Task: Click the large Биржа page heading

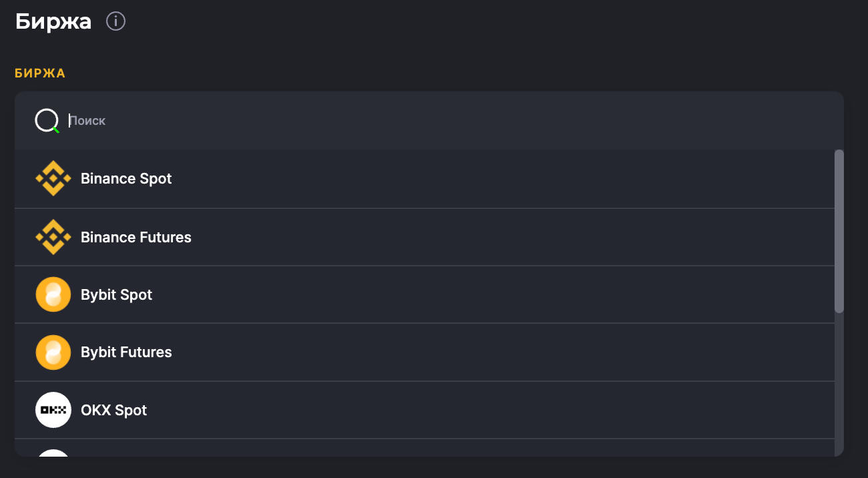Action: pyautogui.click(x=53, y=21)
